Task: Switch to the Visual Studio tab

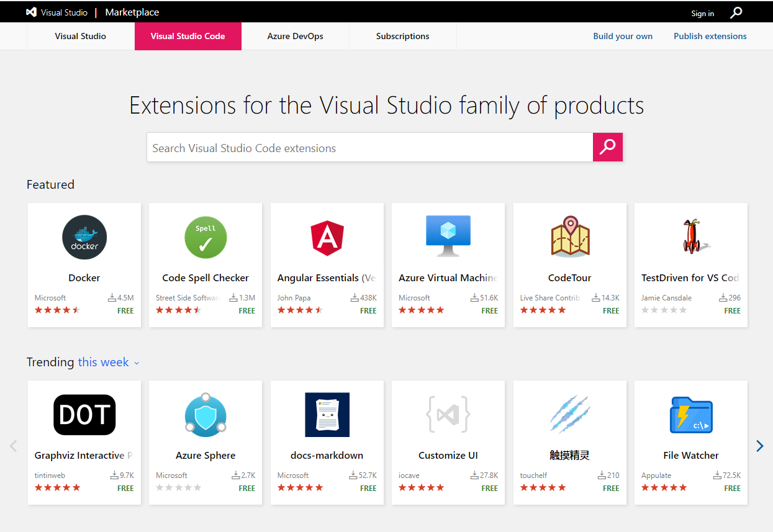Action: (81, 36)
